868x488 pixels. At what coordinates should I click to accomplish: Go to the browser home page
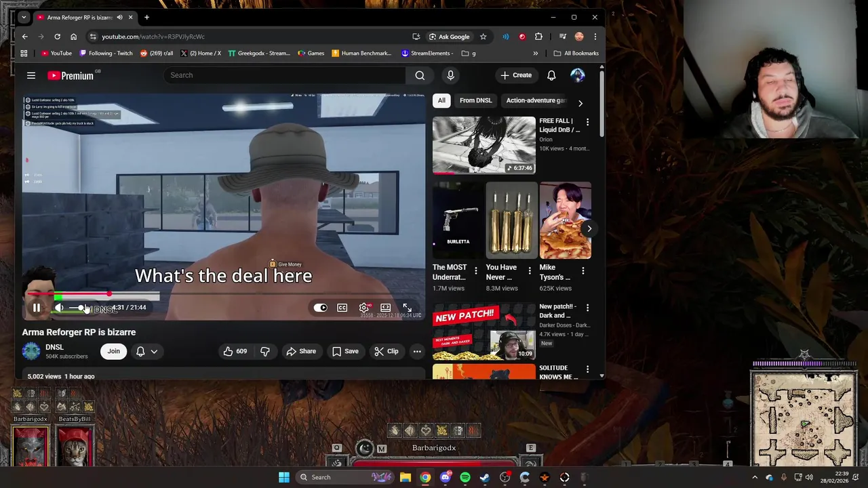click(x=74, y=37)
